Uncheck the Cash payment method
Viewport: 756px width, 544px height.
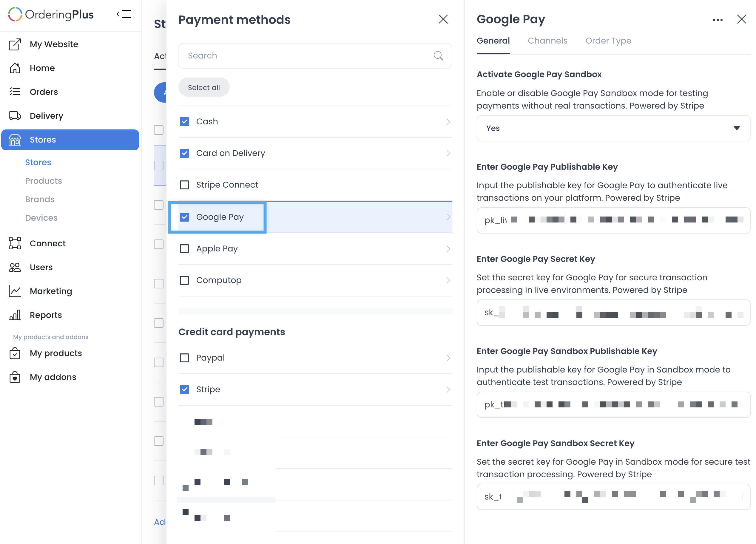pos(184,122)
